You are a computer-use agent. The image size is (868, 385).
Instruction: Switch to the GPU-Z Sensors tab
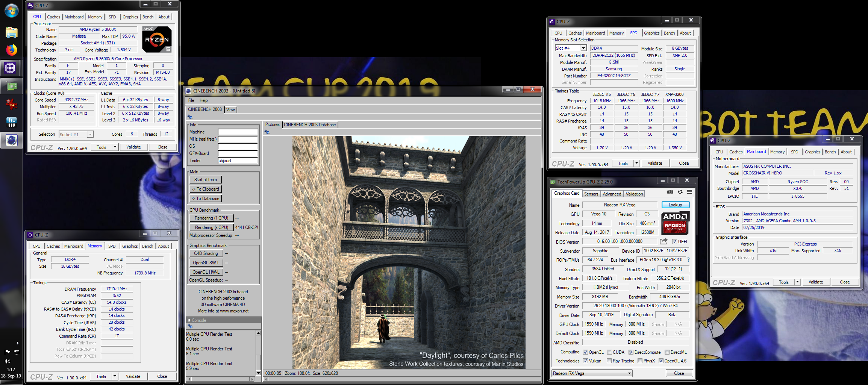591,194
